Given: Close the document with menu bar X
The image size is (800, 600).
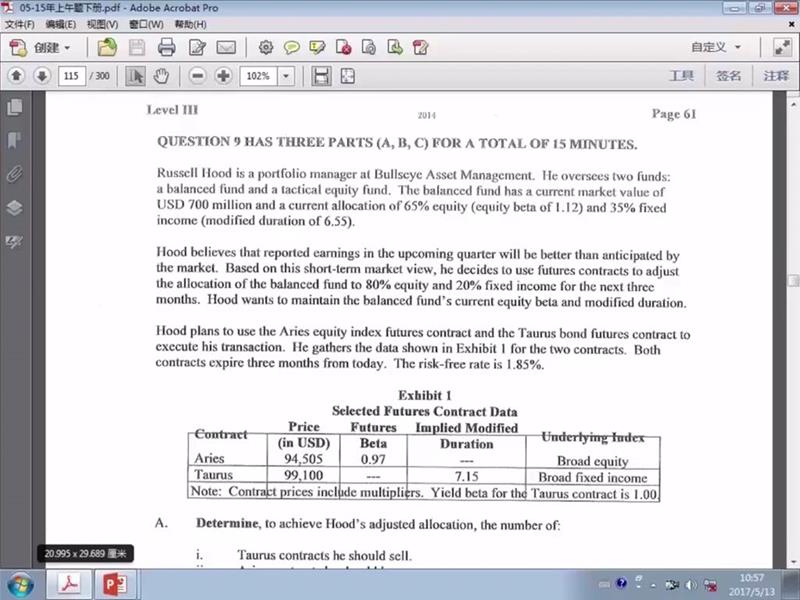Looking at the screenshot, I should click(x=792, y=24).
